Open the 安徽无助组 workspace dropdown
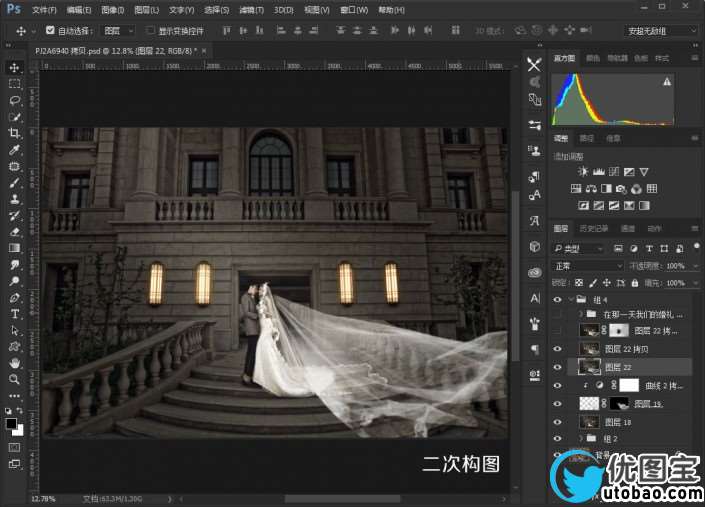 point(662,31)
